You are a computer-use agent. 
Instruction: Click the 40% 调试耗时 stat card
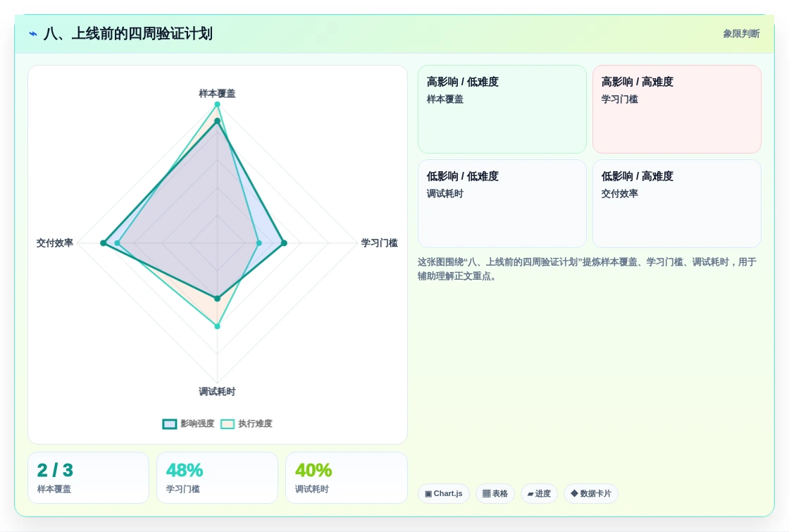tap(346, 478)
